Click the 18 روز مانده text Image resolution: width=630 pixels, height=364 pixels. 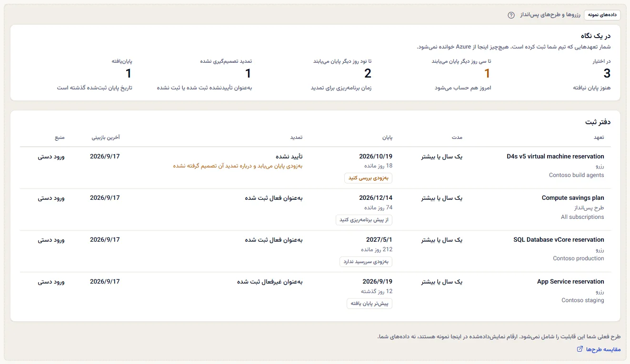379,166
